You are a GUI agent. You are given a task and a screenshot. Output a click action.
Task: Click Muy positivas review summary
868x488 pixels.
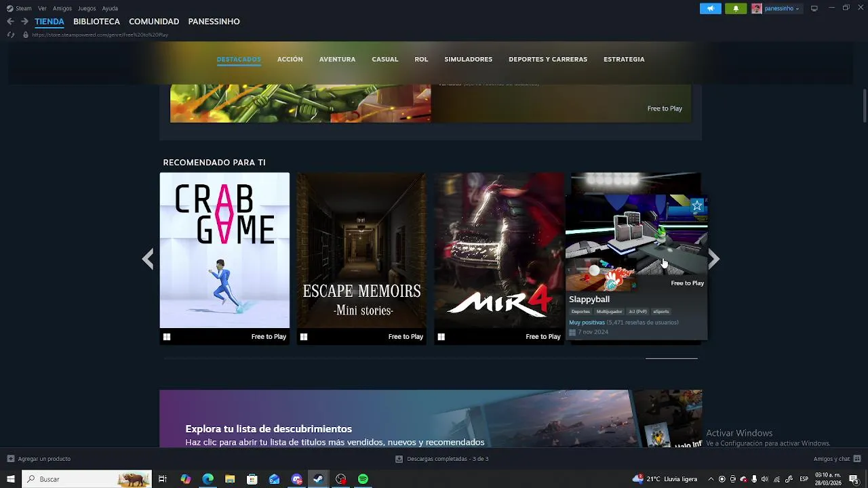[587, 323]
